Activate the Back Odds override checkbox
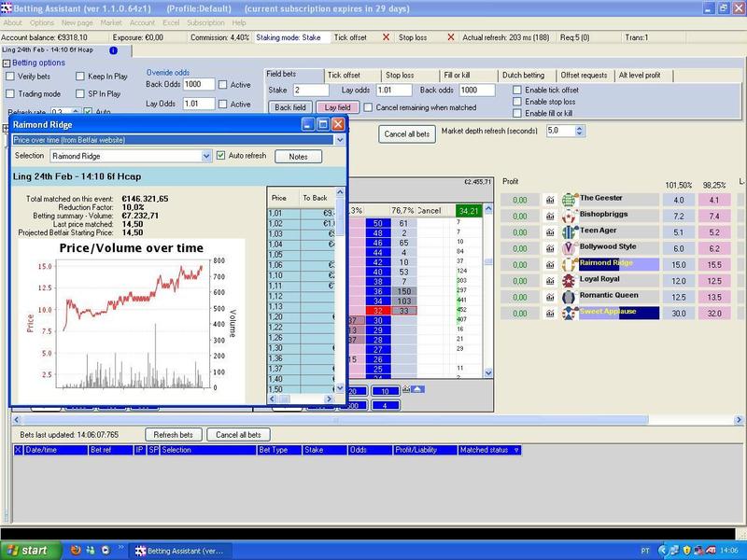 222,85
